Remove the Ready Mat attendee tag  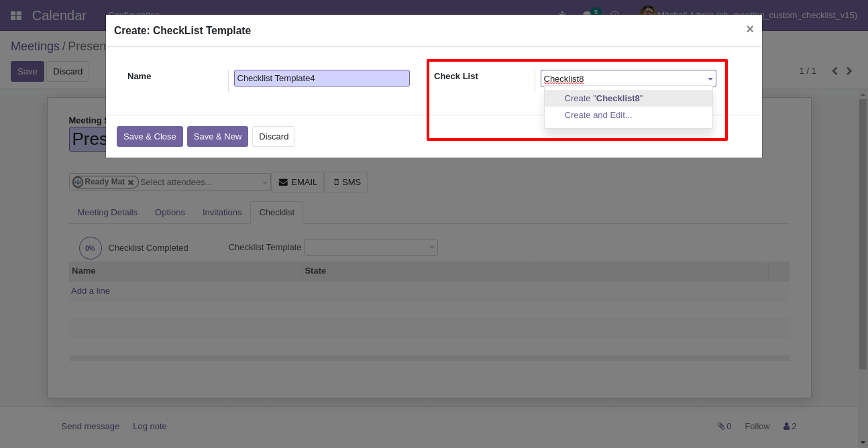[x=131, y=182]
